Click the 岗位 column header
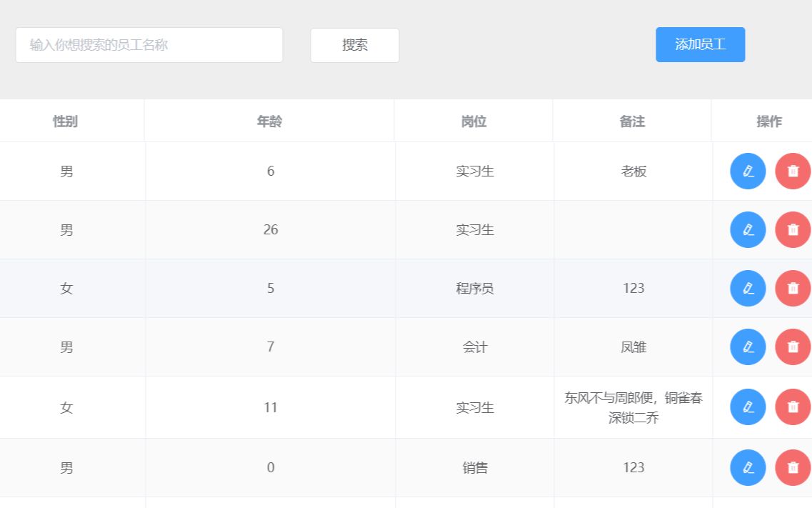The height and width of the screenshot is (508, 812). (x=473, y=121)
